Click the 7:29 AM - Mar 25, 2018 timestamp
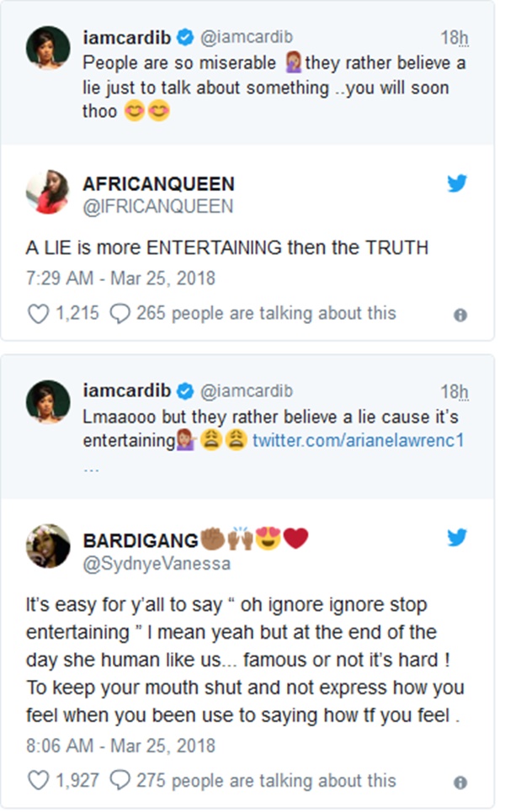The height and width of the screenshot is (812, 505). (120, 278)
